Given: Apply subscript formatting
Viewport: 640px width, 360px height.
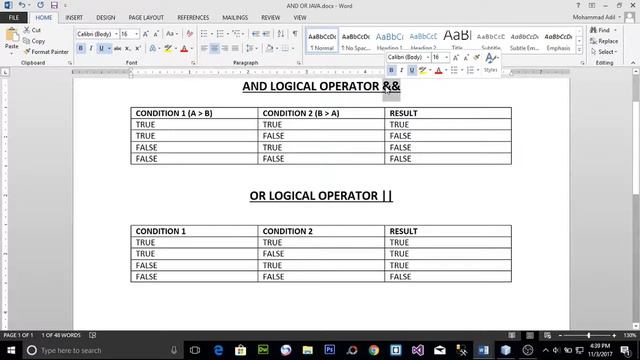Looking at the screenshot, I should pos(128,49).
